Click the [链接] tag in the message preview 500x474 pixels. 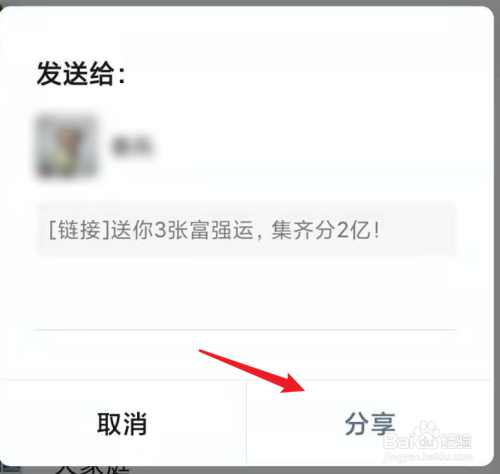[79, 230]
